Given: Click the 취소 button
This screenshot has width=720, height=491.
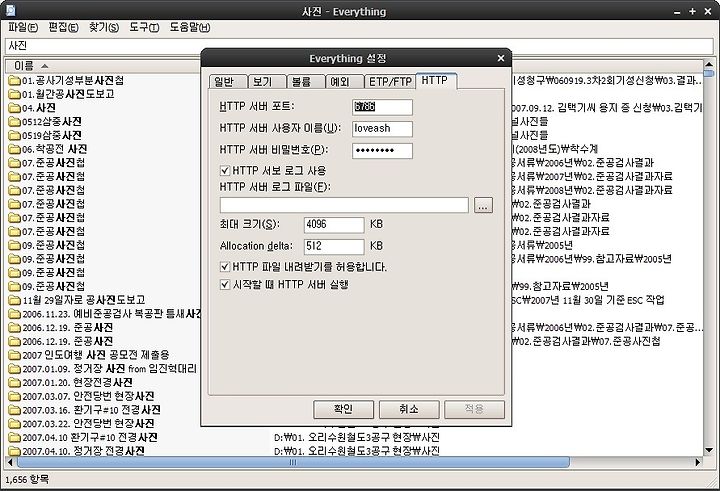Looking at the screenshot, I should point(409,409).
